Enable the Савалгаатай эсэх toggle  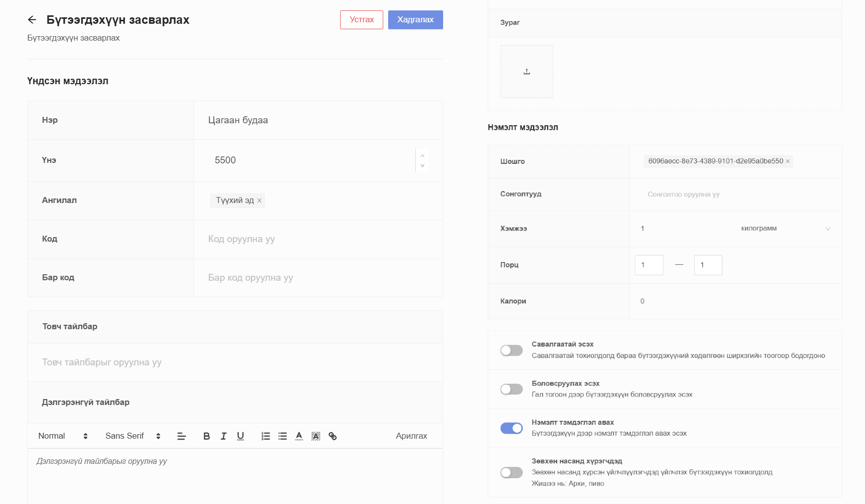coord(511,351)
